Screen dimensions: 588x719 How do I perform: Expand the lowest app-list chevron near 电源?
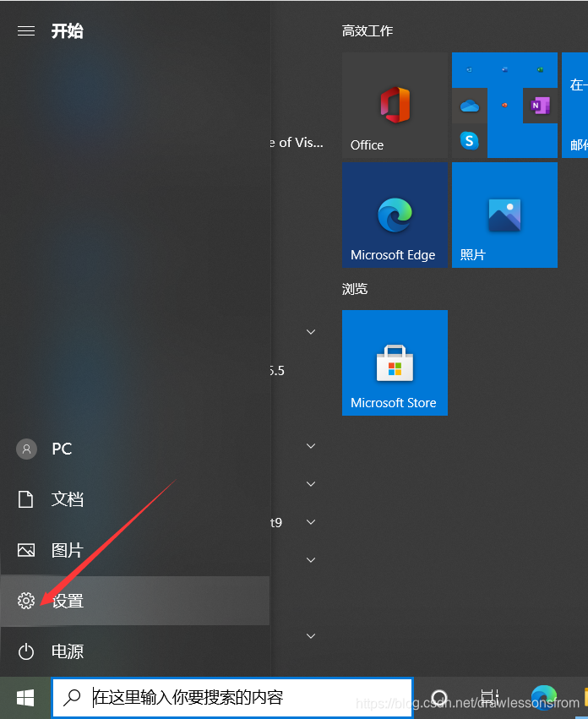[x=311, y=636]
